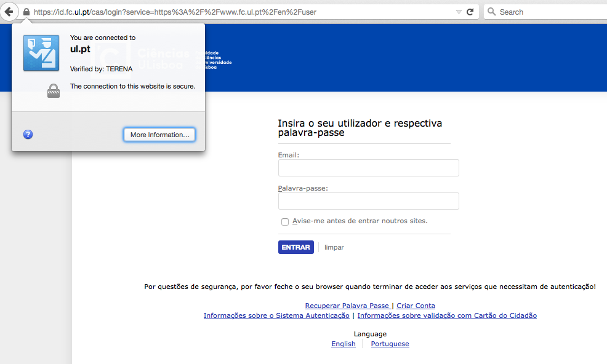Select the Portuguese language link

tap(390, 344)
